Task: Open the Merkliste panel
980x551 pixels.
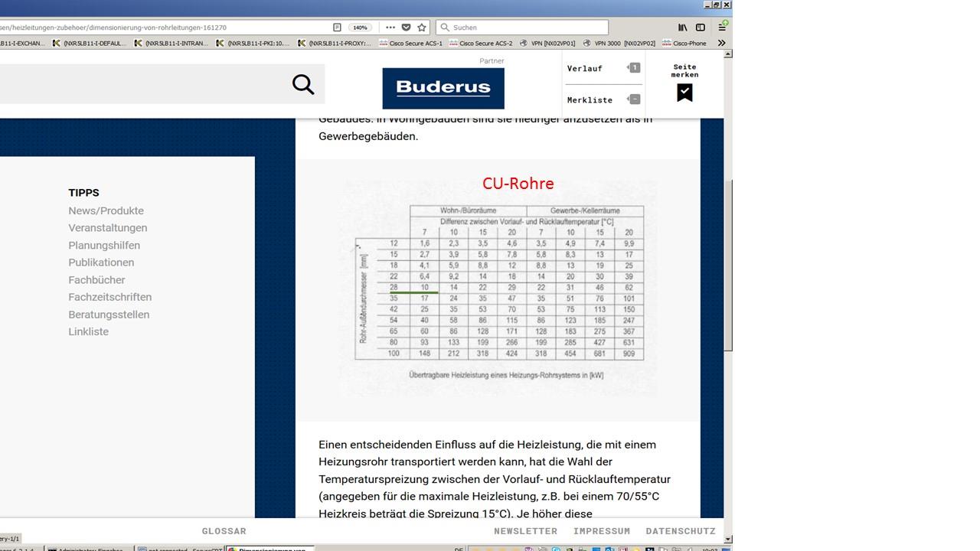Action: pyautogui.click(x=603, y=99)
